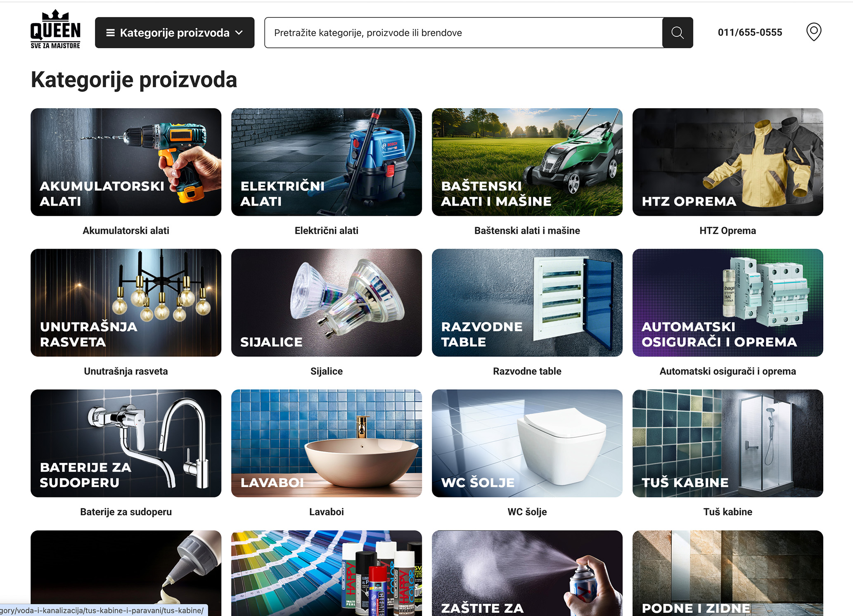Open the HTZ Oprema jacket image
This screenshot has width=853, height=616.
(x=727, y=162)
